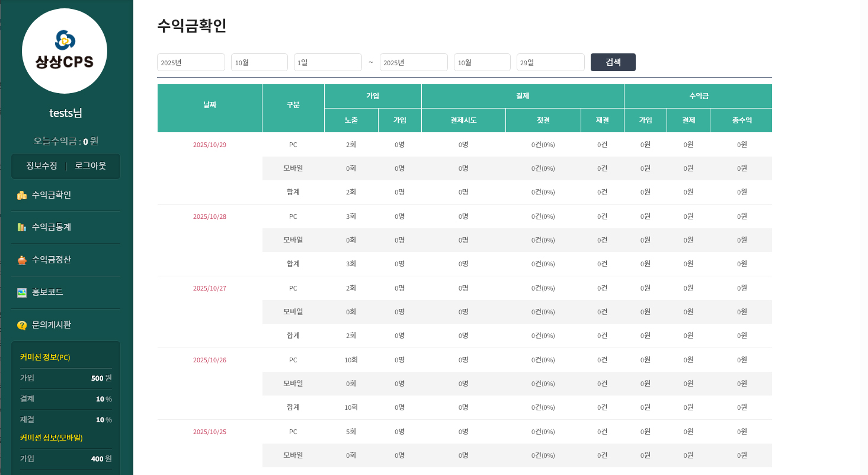The height and width of the screenshot is (475, 868).
Task: Click the 로그아웃 link
Action: click(x=91, y=166)
